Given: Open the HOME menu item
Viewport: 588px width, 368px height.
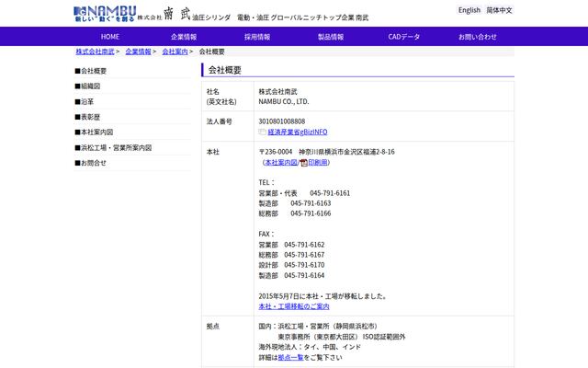Looking at the screenshot, I should pos(110,37).
